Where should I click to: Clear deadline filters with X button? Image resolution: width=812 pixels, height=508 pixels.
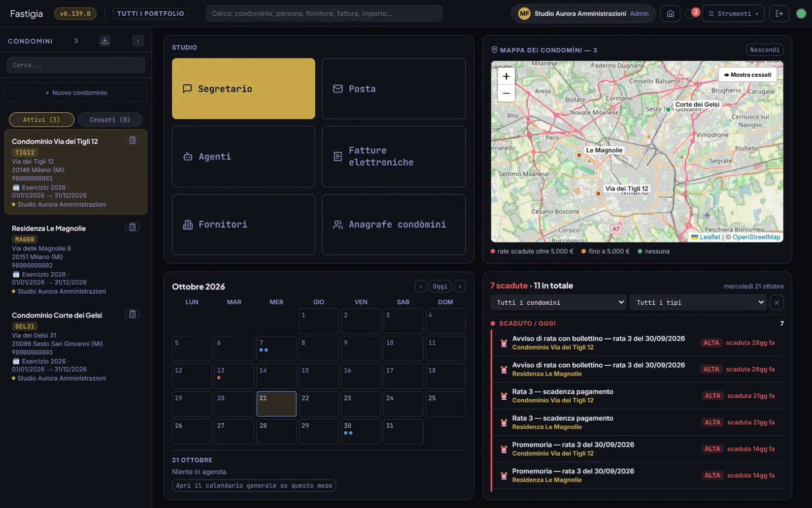(x=776, y=302)
